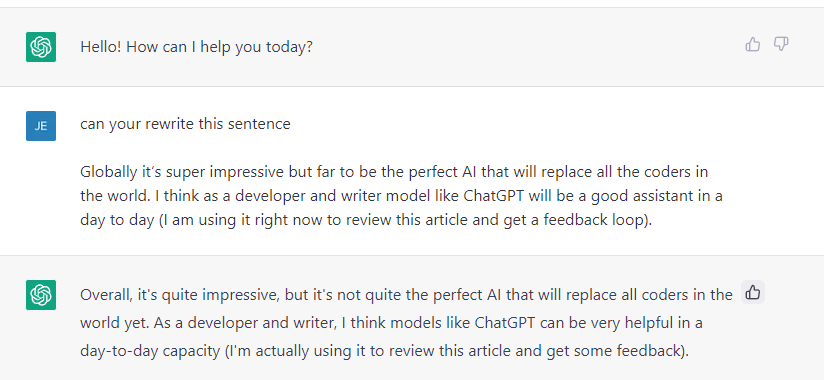Viewport: 824px width, 380px height.
Task: Click the thumbs up on the greeting message
Action: [x=753, y=45]
